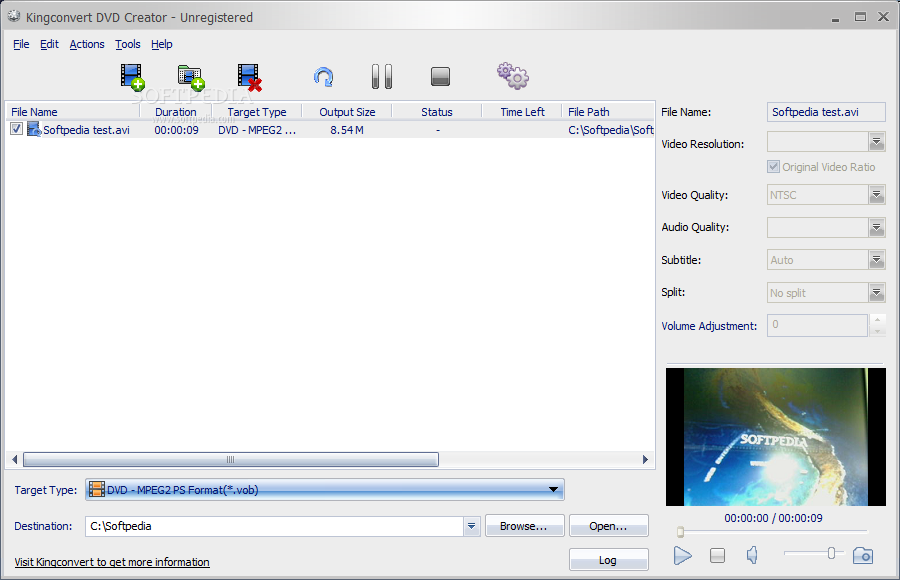Minimize the Kingconvert window

[x=835, y=18]
